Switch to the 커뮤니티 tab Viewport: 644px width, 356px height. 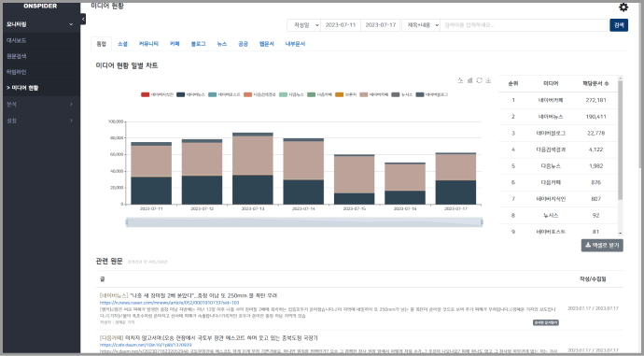(x=148, y=44)
